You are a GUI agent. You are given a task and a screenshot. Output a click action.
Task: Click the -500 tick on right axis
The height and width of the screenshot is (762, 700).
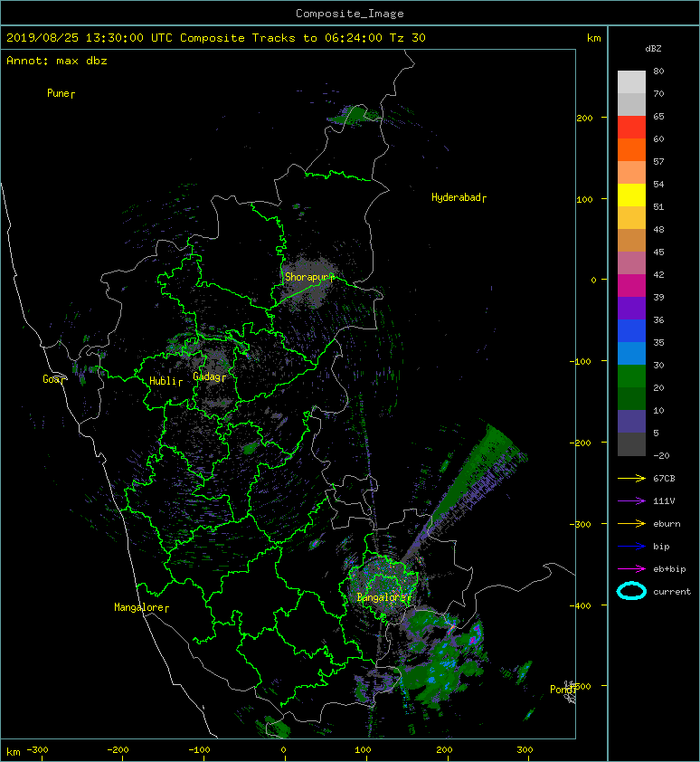580,686
